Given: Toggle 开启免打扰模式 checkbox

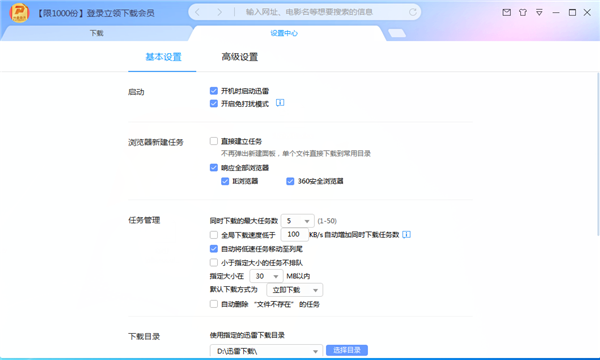Looking at the screenshot, I should pos(214,103).
